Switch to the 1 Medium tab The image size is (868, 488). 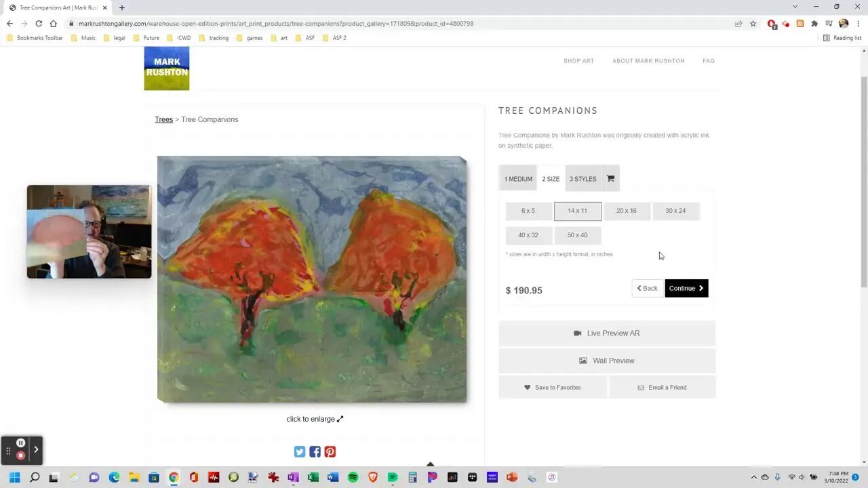(x=518, y=179)
